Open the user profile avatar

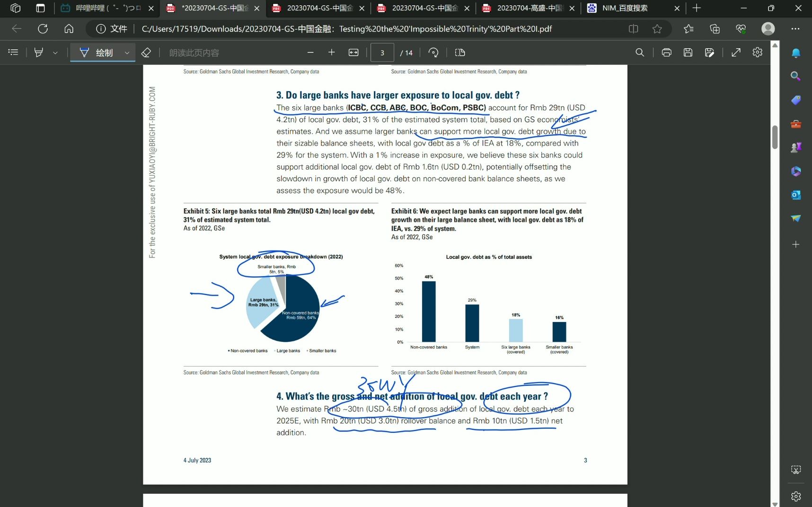coord(768,29)
